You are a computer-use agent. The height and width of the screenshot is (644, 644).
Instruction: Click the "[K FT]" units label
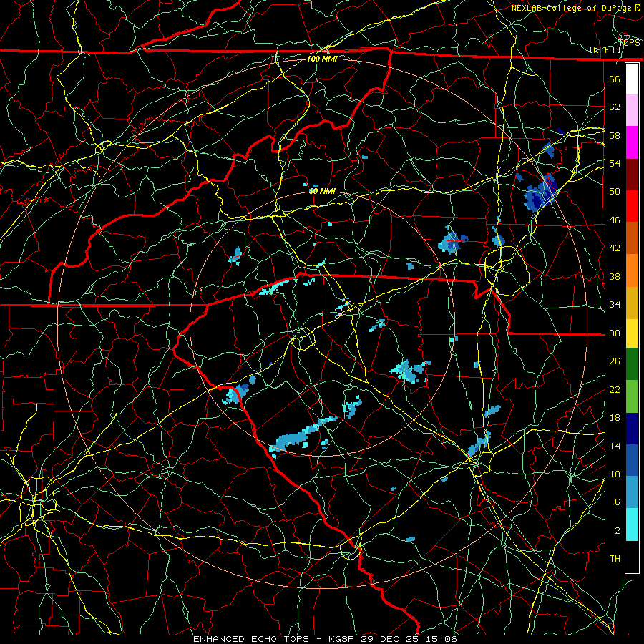coord(605,50)
